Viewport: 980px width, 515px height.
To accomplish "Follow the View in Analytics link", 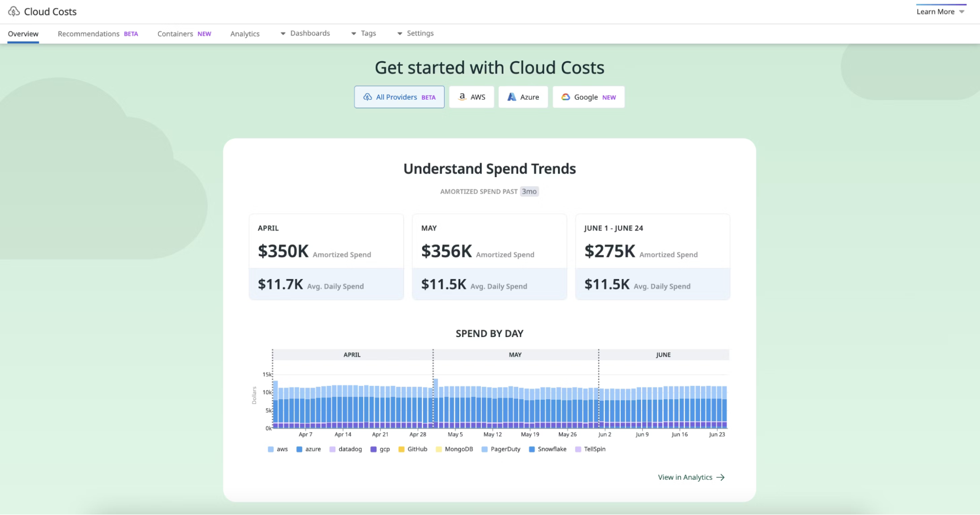I will 691,477.
